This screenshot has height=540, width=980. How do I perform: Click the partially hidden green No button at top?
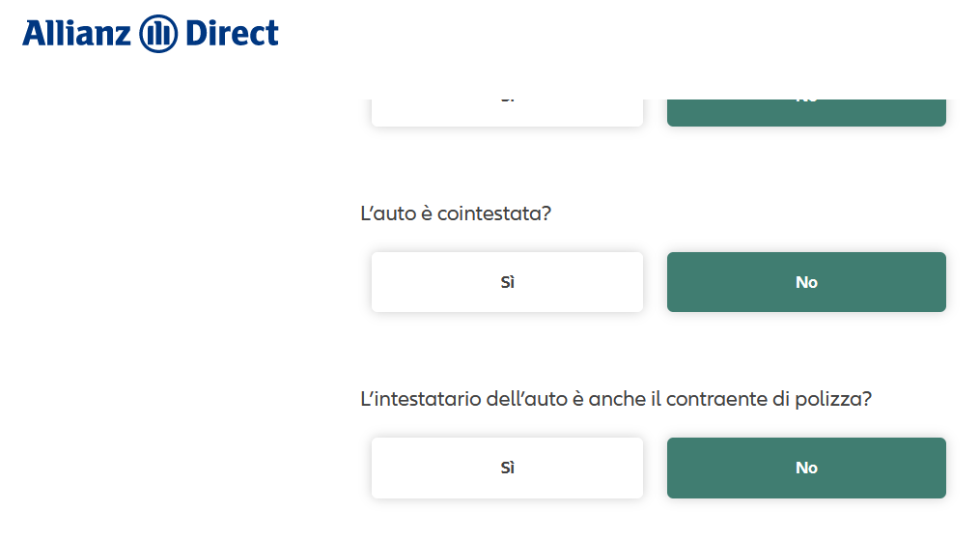806,112
